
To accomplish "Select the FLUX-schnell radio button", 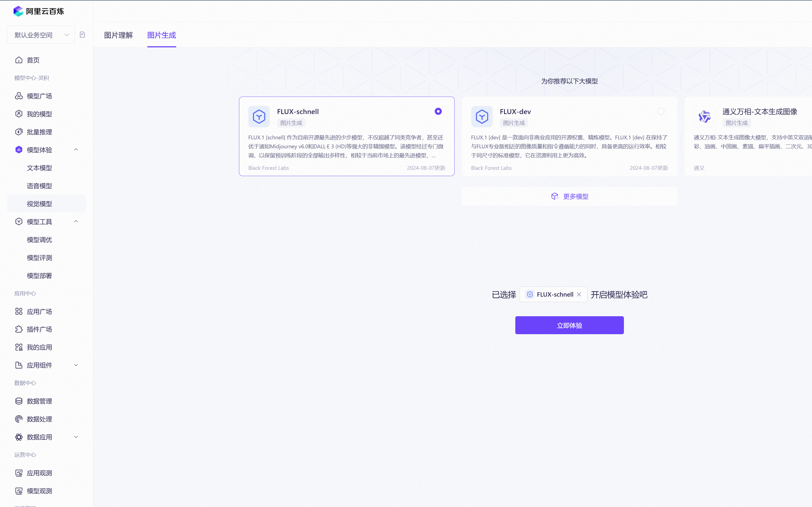I will [x=438, y=111].
